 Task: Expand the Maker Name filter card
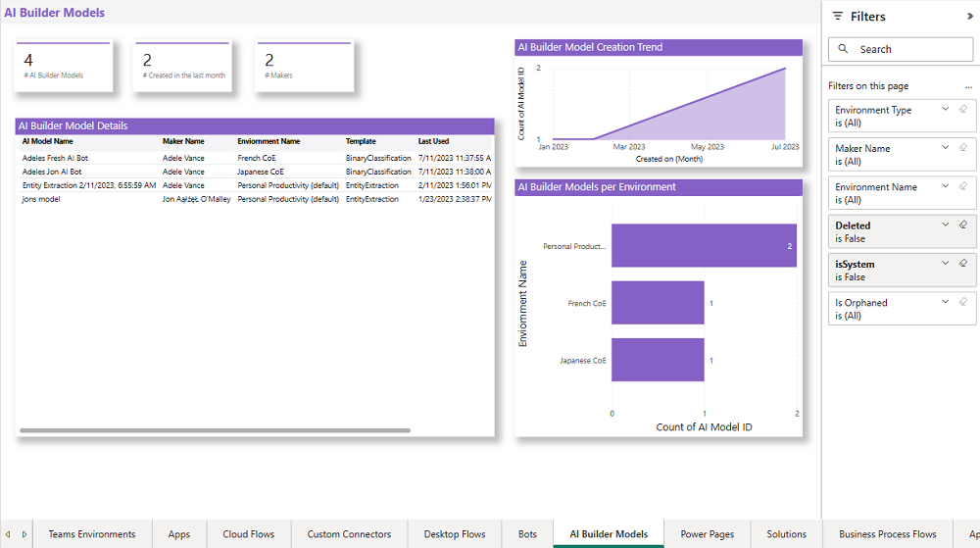[x=945, y=148]
